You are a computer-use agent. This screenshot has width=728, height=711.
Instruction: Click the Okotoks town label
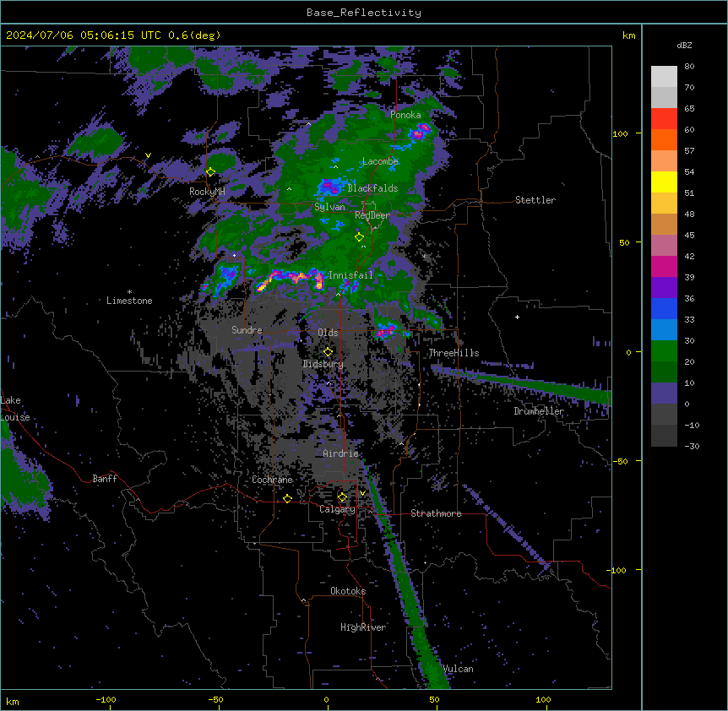pos(348,591)
